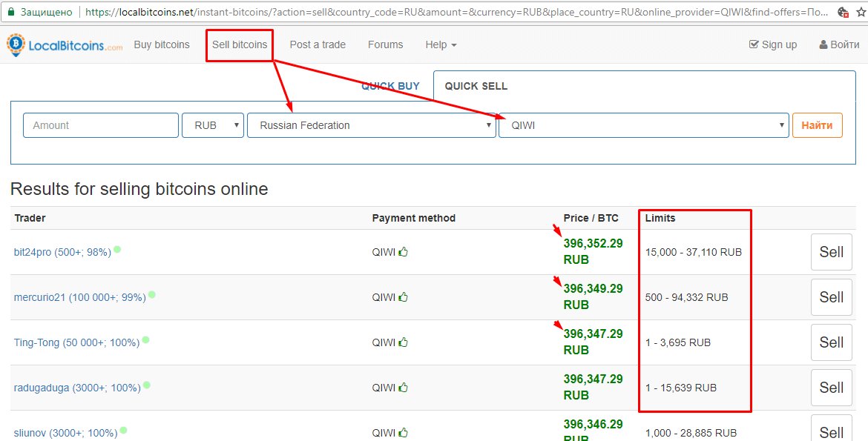Click the QIWI payment method in sliunov row
This screenshot has height=441, width=868.
click(384, 434)
